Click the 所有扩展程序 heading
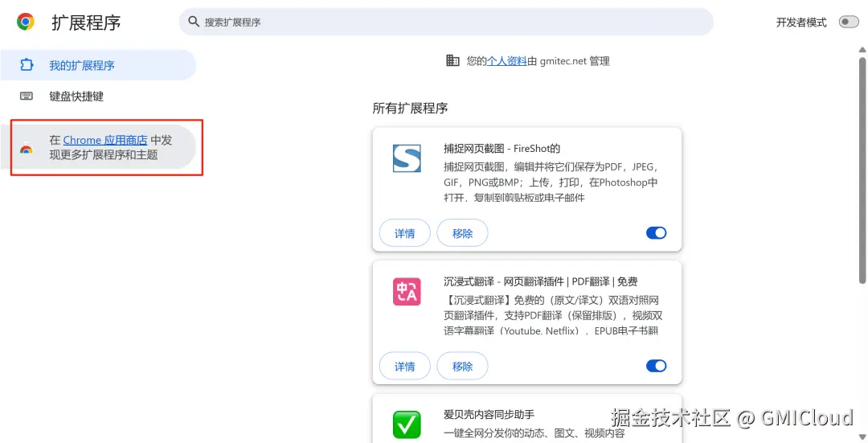 tap(410, 109)
